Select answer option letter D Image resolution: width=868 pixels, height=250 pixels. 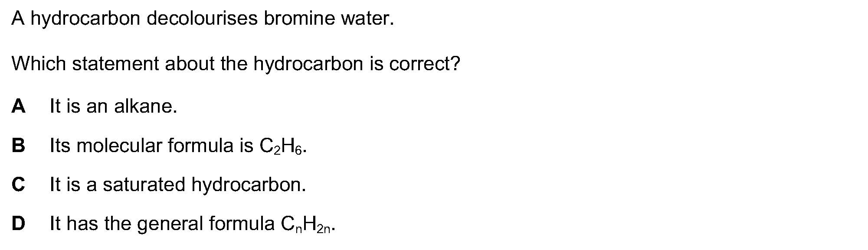point(18,224)
